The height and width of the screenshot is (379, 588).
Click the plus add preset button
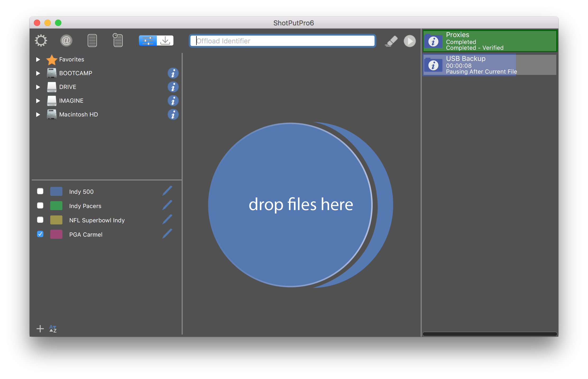(x=40, y=329)
